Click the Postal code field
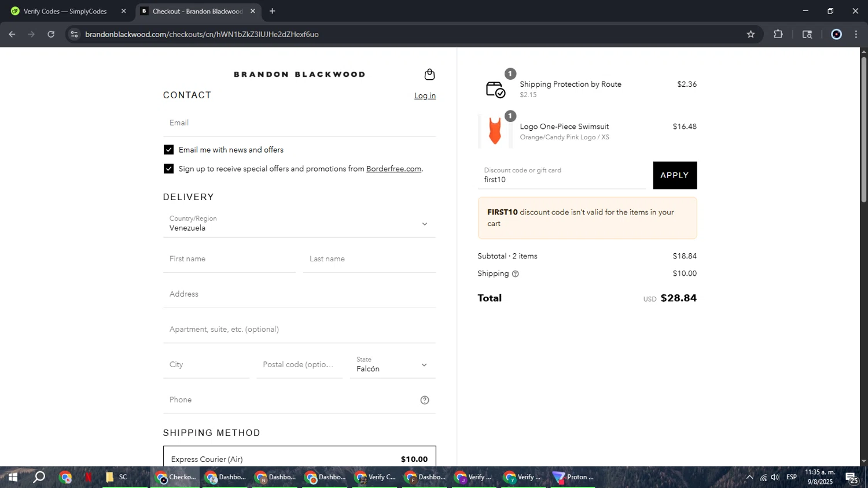The height and width of the screenshot is (488, 868). tap(299, 365)
